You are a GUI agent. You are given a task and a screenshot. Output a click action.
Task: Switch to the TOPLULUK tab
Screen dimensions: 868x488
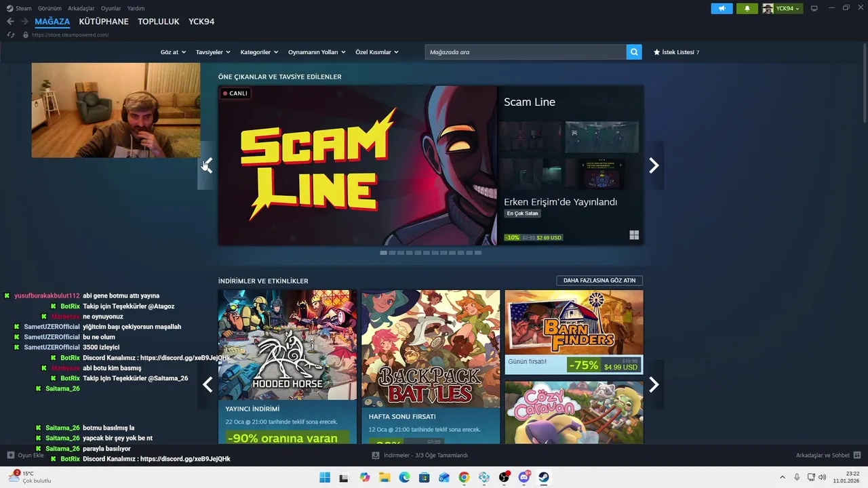pos(159,22)
